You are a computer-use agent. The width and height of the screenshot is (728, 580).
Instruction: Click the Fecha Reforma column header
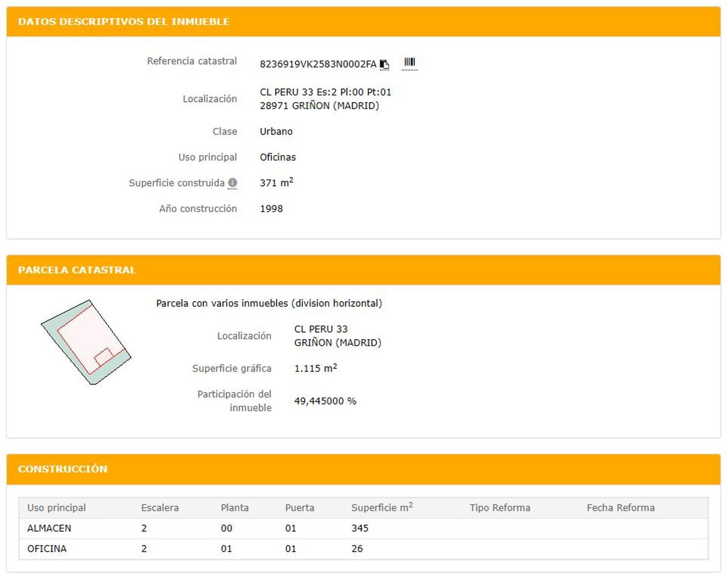621,508
